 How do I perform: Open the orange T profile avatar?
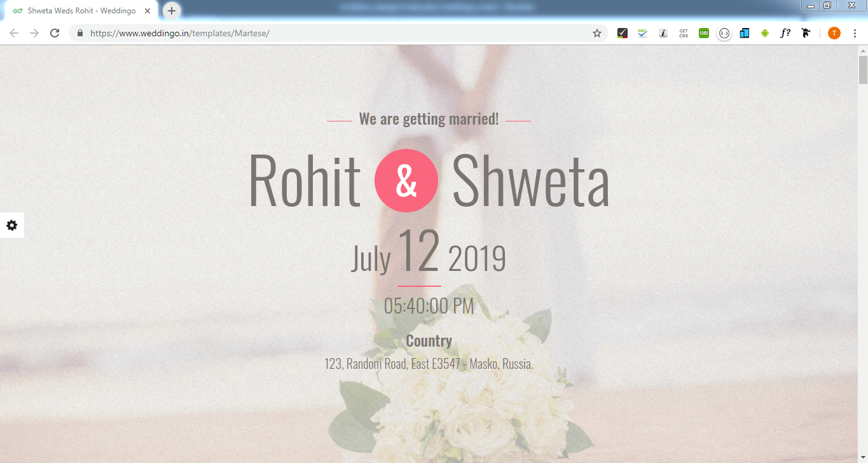coord(834,33)
